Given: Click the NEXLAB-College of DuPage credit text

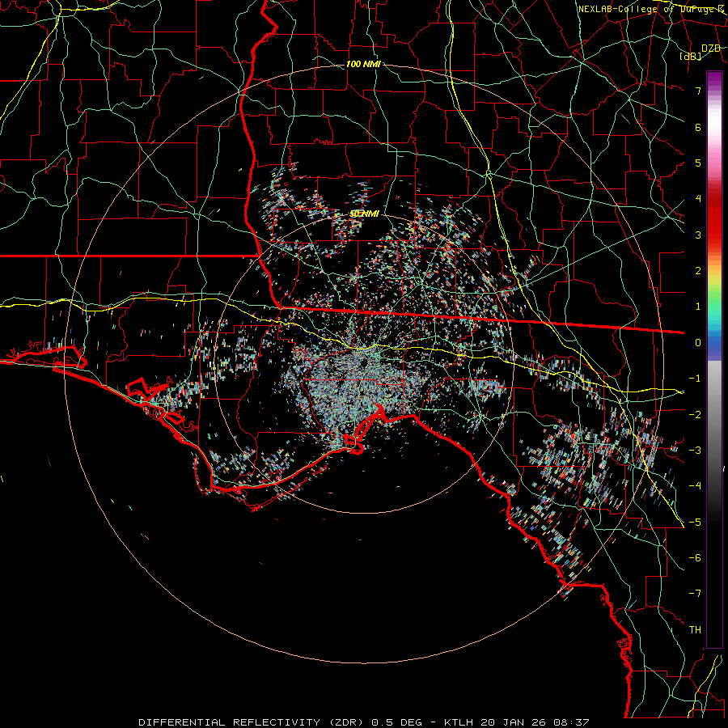Looking at the screenshot, I should 650,9.
